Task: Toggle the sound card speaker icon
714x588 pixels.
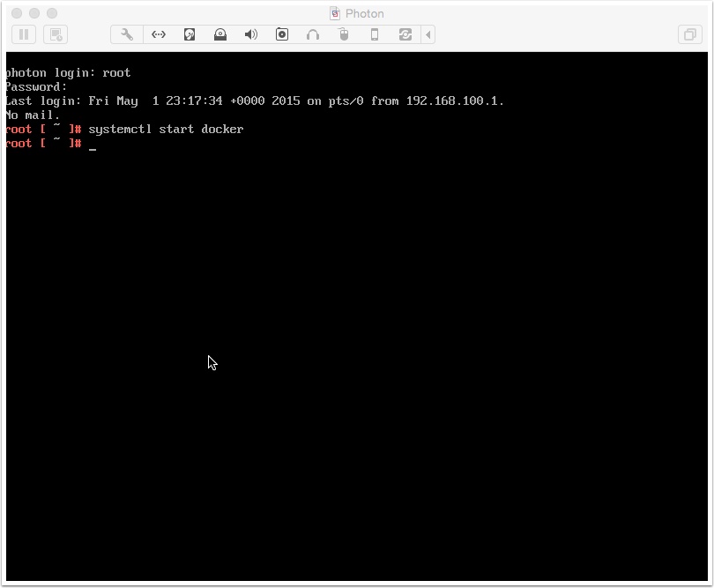Action: point(251,34)
